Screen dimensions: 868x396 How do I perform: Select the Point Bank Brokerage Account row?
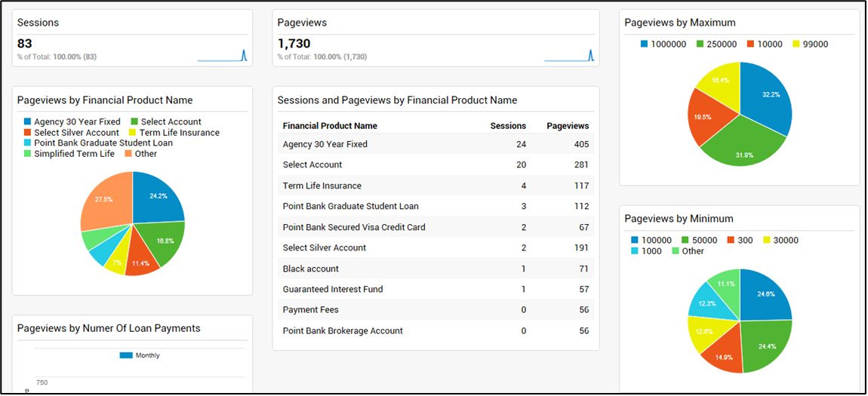click(435, 330)
